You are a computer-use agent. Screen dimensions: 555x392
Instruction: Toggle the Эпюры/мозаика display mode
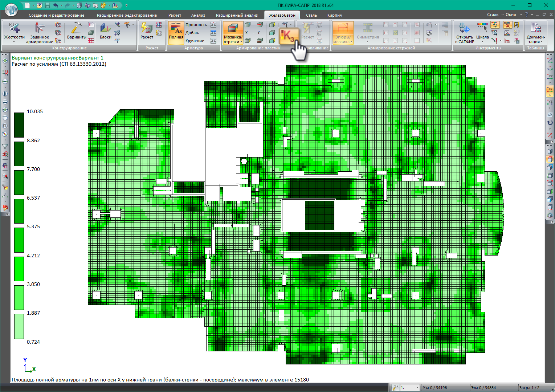click(x=343, y=33)
